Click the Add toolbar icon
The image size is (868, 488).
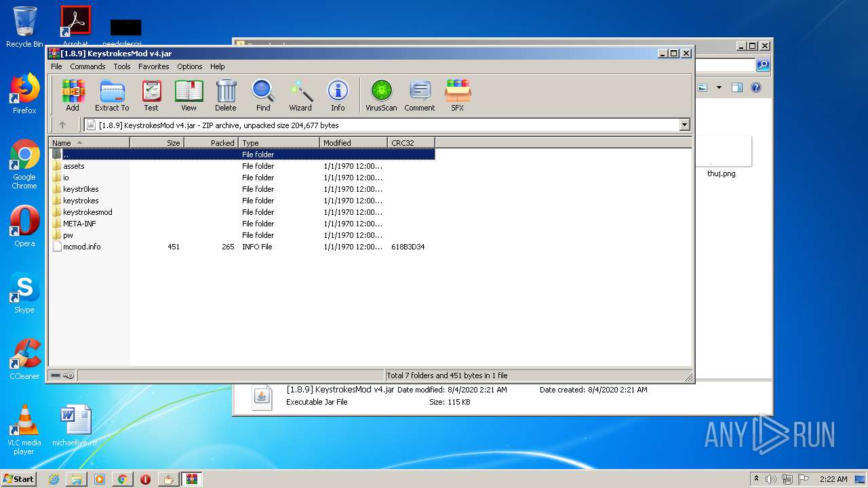tap(73, 96)
